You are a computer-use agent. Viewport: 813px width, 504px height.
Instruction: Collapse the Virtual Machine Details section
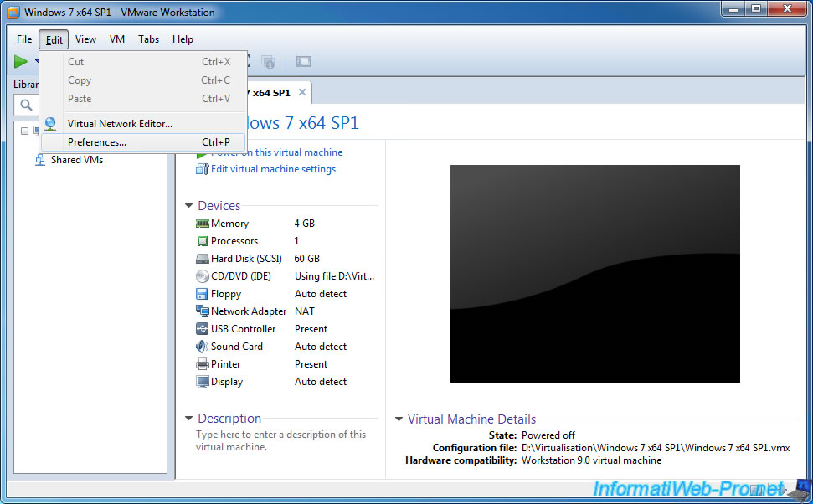click(399, 419)
